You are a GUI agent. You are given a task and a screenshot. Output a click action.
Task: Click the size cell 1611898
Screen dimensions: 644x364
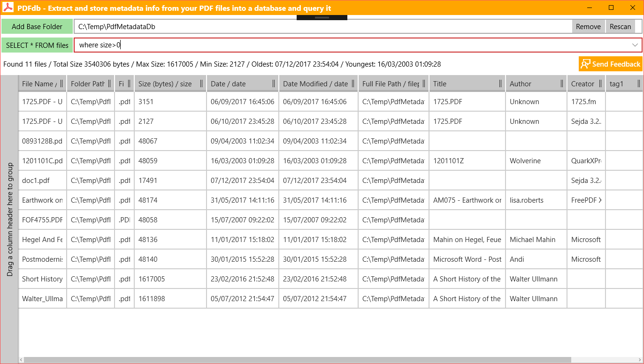point(170,299)
